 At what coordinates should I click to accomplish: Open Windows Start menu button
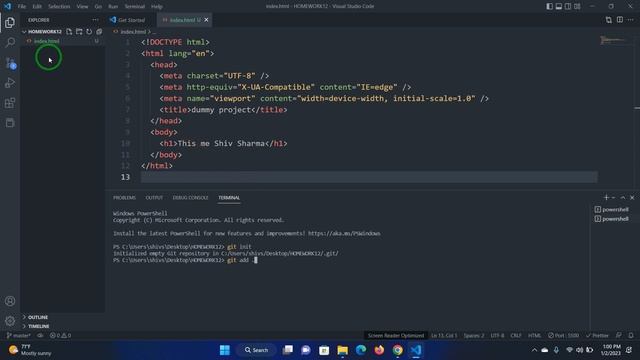coord(224,350)
